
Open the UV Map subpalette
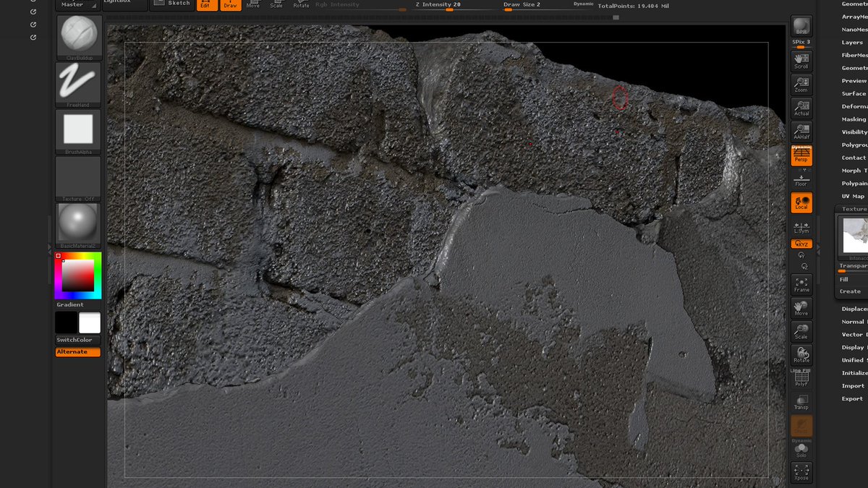(x=853, y=196)
